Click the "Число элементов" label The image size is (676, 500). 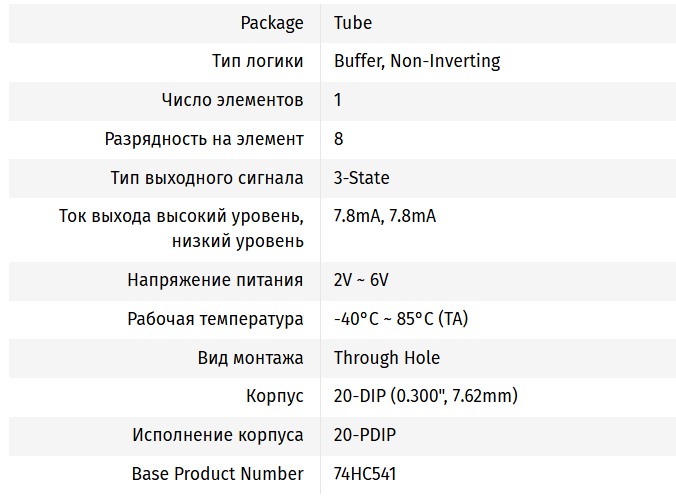click(x=232, y=100)
